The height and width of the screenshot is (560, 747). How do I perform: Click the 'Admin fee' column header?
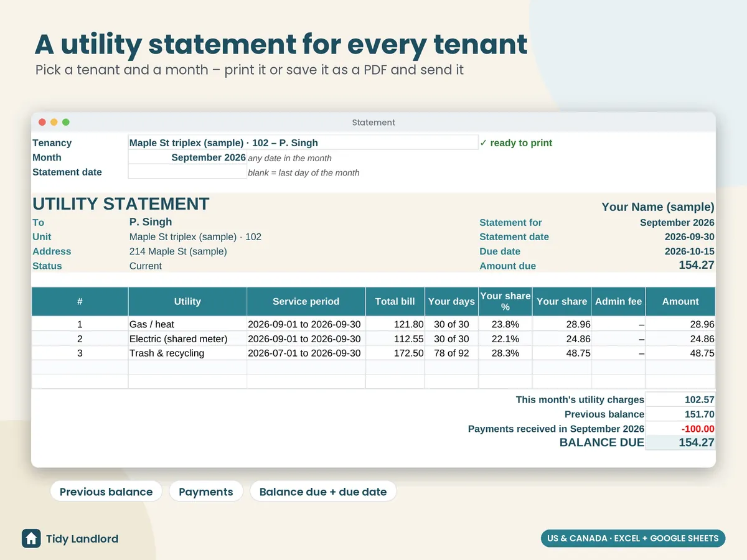(618, 301)
